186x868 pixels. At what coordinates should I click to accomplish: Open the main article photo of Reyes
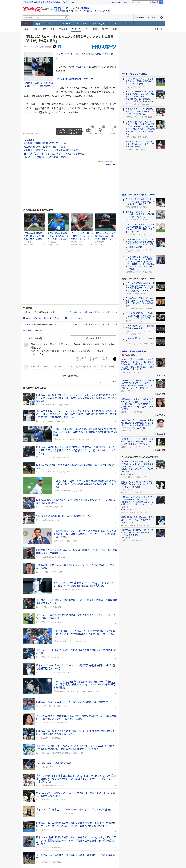tap(39, 66)
